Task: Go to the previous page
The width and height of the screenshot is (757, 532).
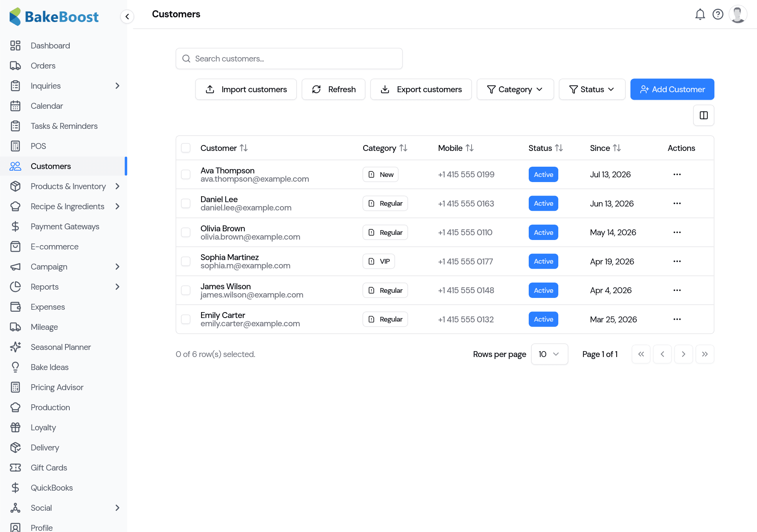Action: 662,354
